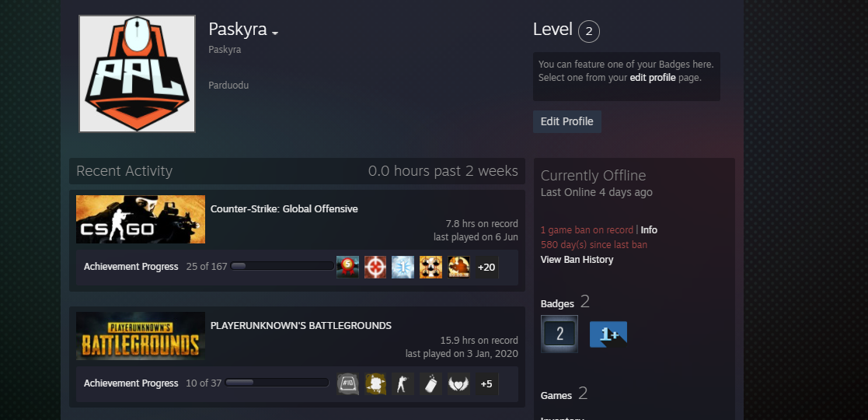
Task: Click PUBG #10 helmet achievement icon
Action: coord(347,383)
